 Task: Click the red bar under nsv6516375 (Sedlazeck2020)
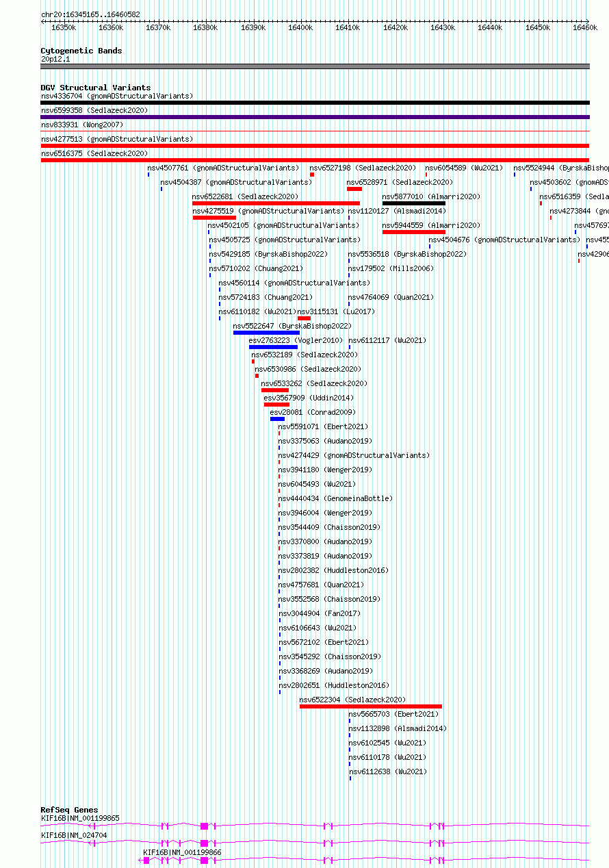pyautogui.click(x=315, y=160)
